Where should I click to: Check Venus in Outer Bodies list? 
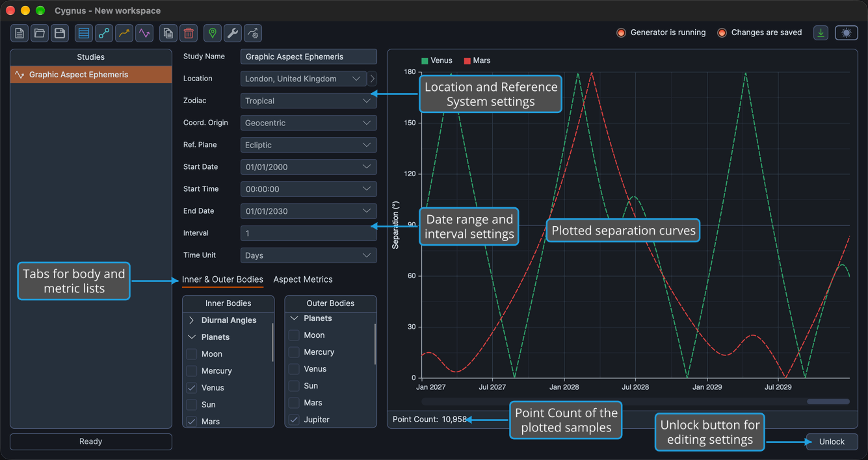click(x=294, y=369)
